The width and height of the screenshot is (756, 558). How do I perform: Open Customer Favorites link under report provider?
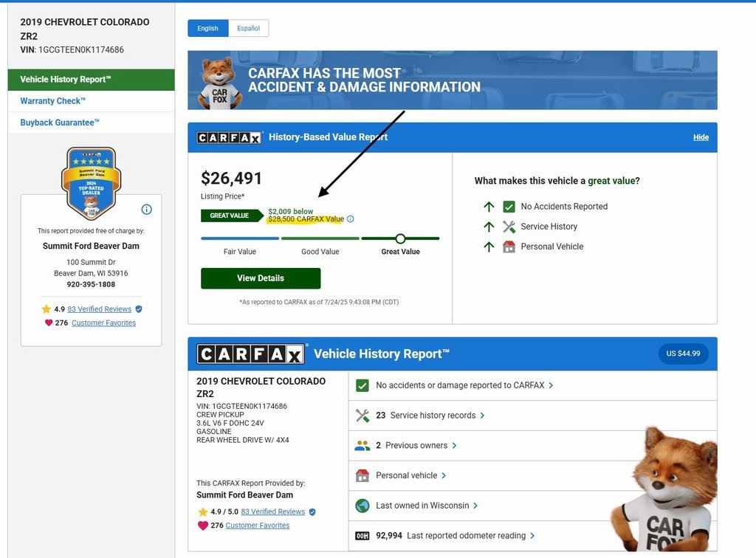[258, 526]
